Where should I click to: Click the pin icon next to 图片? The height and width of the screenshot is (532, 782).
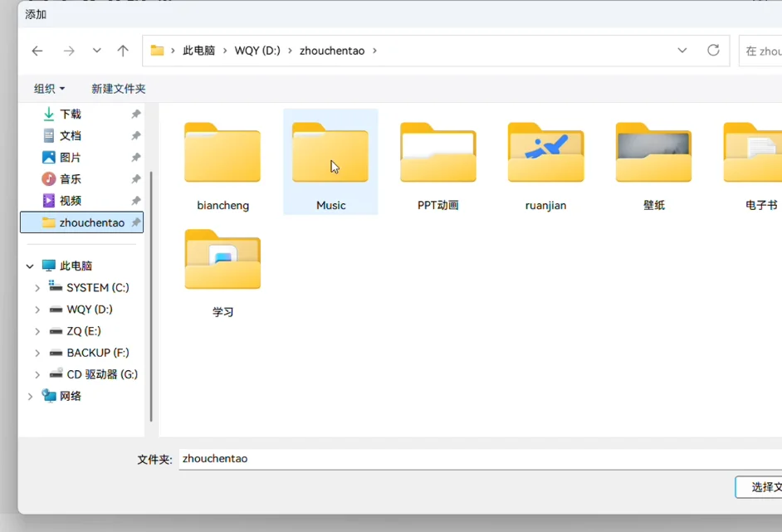pos(135,158)
